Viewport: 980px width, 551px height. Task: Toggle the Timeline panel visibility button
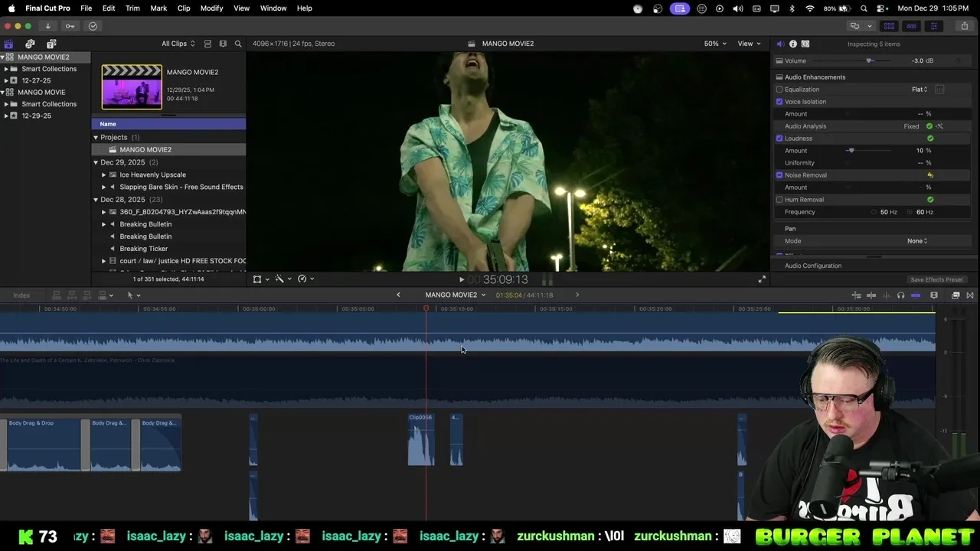pos(911,26)
